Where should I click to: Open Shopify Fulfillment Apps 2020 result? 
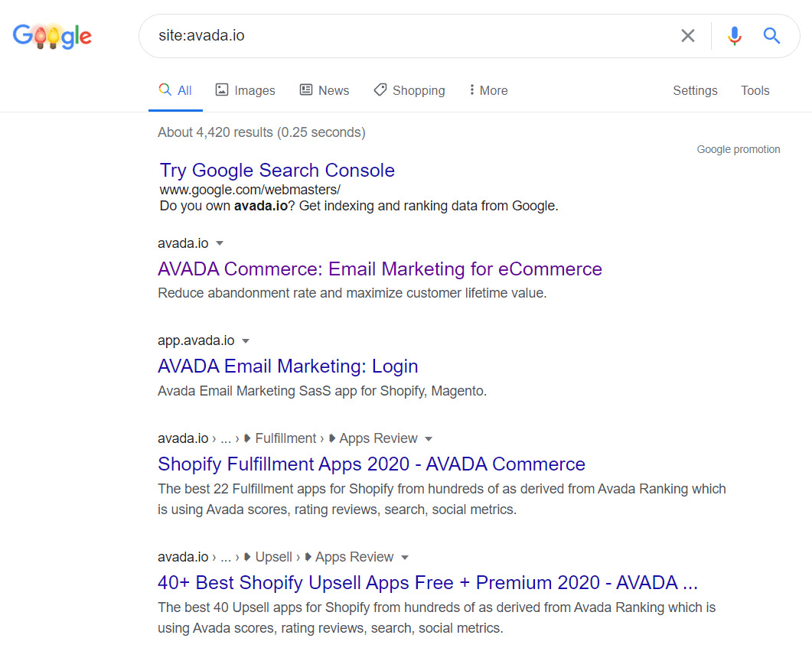371,464
